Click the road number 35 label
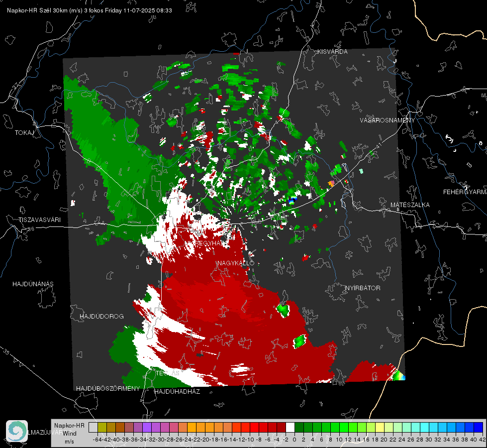 click(6, 351)
